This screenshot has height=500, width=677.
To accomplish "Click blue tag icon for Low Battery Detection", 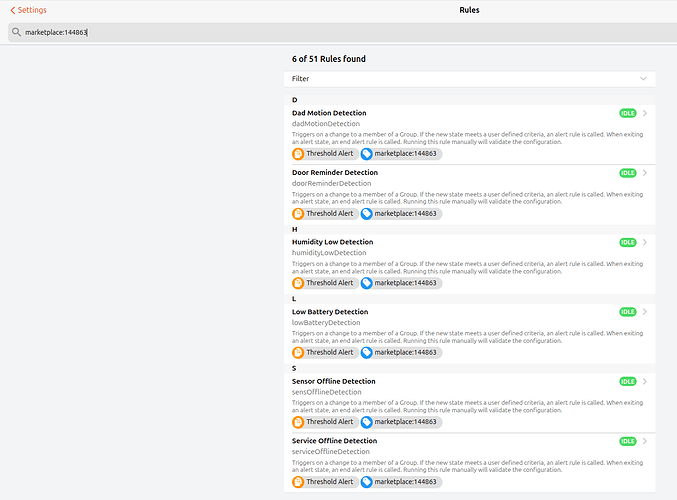I will click(367, 352).
